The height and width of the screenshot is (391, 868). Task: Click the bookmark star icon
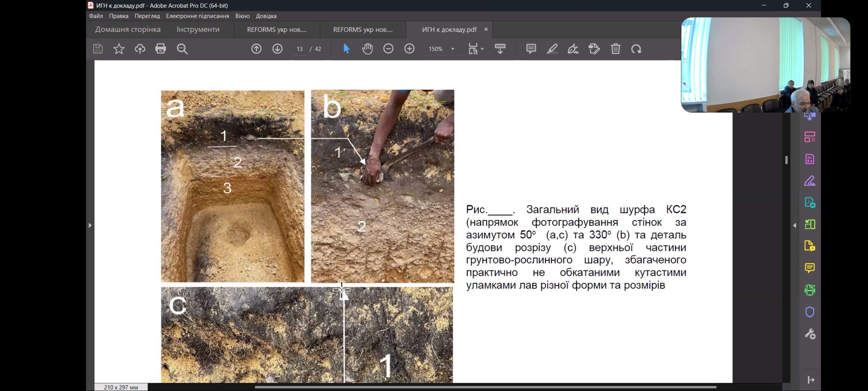tap(119, 49)
